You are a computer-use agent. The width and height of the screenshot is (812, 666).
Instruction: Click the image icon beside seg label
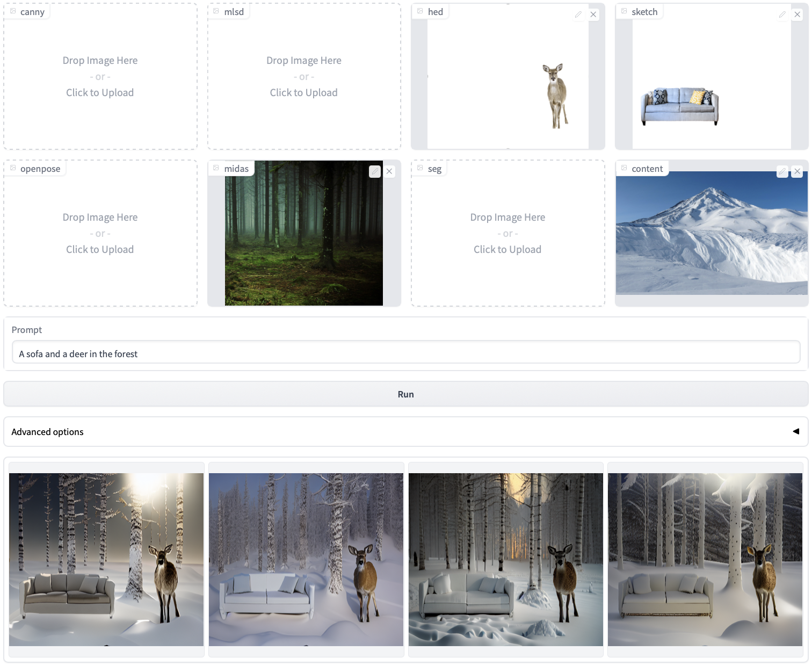[421, 168]
